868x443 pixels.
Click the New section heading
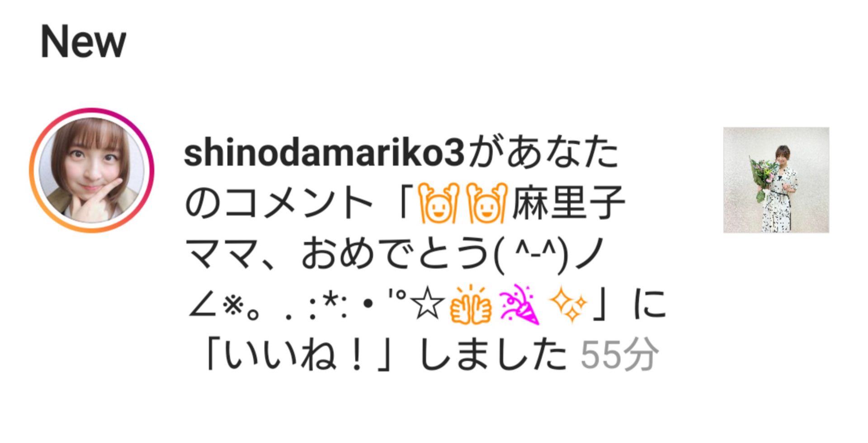click(x=83, y=42)
